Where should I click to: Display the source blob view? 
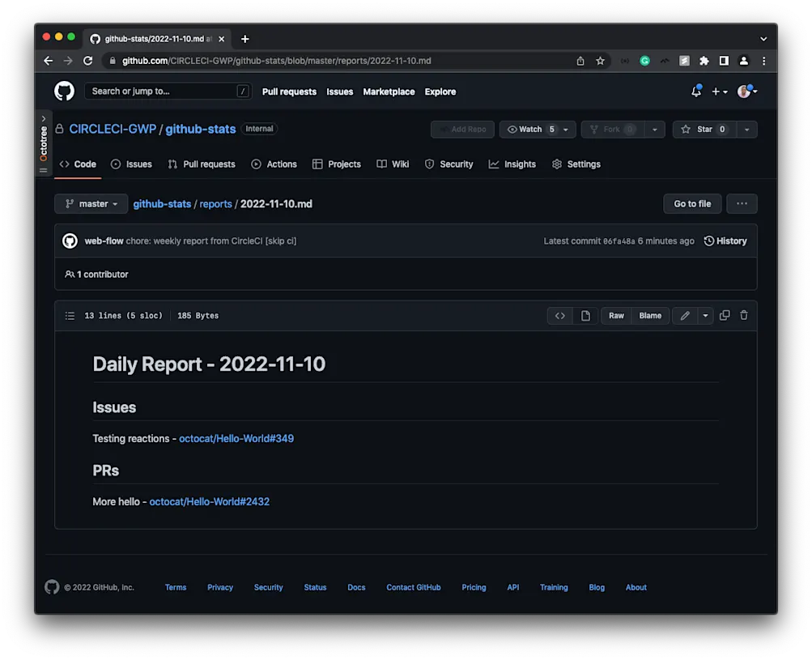tap(559, 316)
